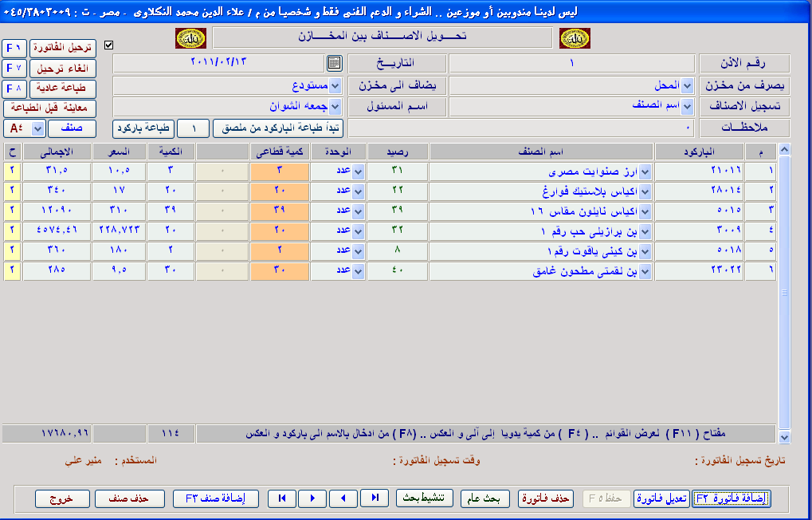Go to the next record arrow

(x=312, y=498)
